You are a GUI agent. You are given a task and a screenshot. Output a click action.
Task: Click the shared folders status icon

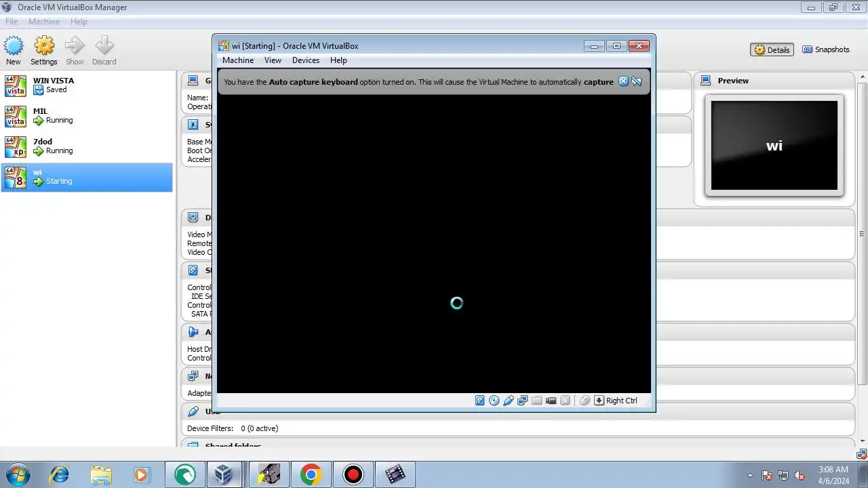pyautogui.click(x=536, y=401)
